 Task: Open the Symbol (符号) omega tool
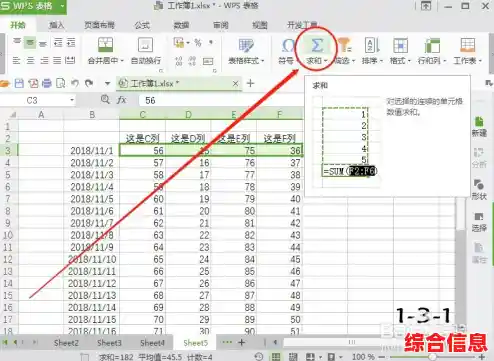click(288, 46)
